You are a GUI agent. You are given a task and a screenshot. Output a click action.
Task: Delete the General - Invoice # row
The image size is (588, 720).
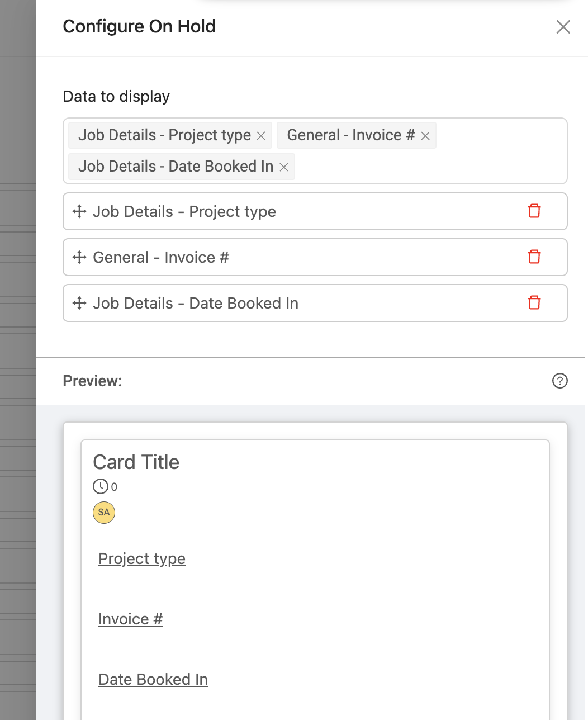pyautogui.click(x=534, y=257)
